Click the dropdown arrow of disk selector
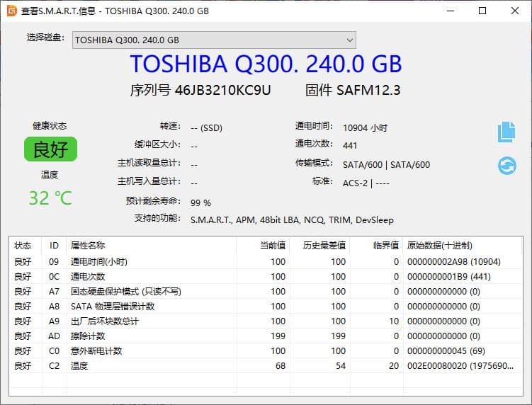The height and width of the screenshot is (405, 532). [x=350, y=40]
